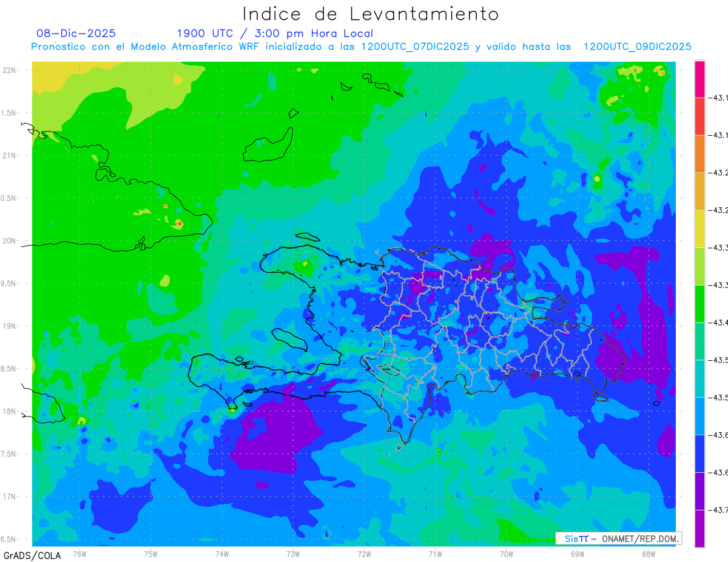This screenshot has width=728, height=562.
Task: Click the violet legend swatch
Action: pyautogui.click(x=699, y=491)
